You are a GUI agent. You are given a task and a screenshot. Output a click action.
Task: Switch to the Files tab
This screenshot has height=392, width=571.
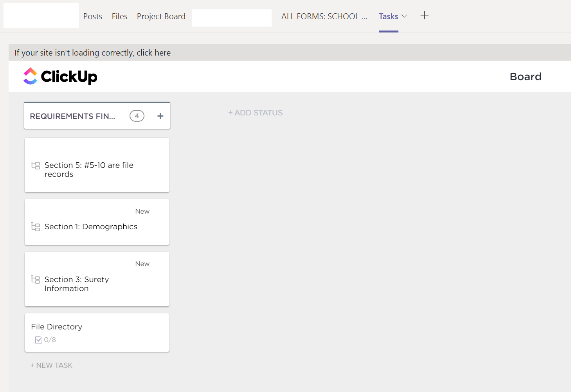(x=119, y=16)
